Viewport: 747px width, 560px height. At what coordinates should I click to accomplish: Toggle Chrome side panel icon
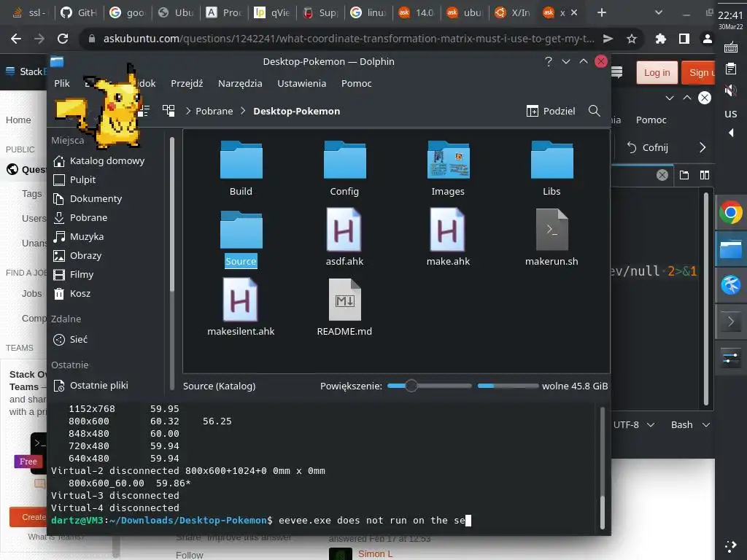click(x=684, y=39)
